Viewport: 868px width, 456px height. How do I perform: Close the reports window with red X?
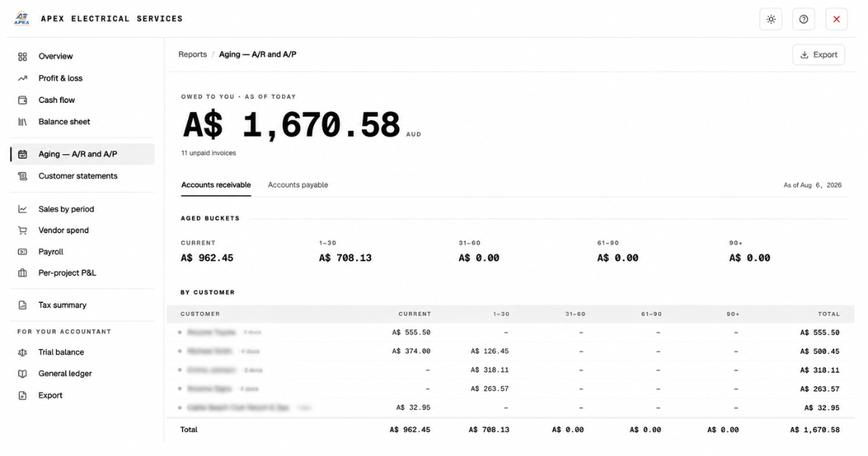(836, 19)
